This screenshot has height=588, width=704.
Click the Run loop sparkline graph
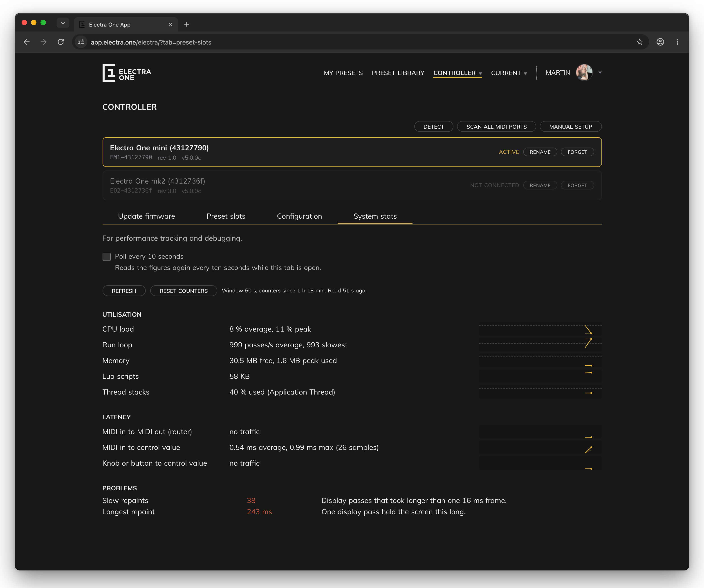click(540, 345)
